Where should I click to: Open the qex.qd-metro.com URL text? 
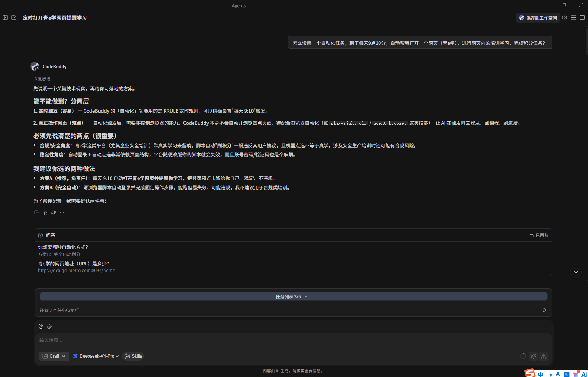point(77,271)
